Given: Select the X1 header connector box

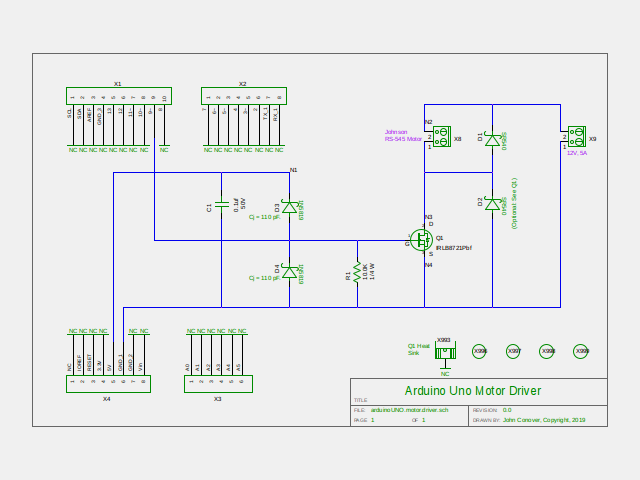Looking at the screenshot, I should [119, 96].
